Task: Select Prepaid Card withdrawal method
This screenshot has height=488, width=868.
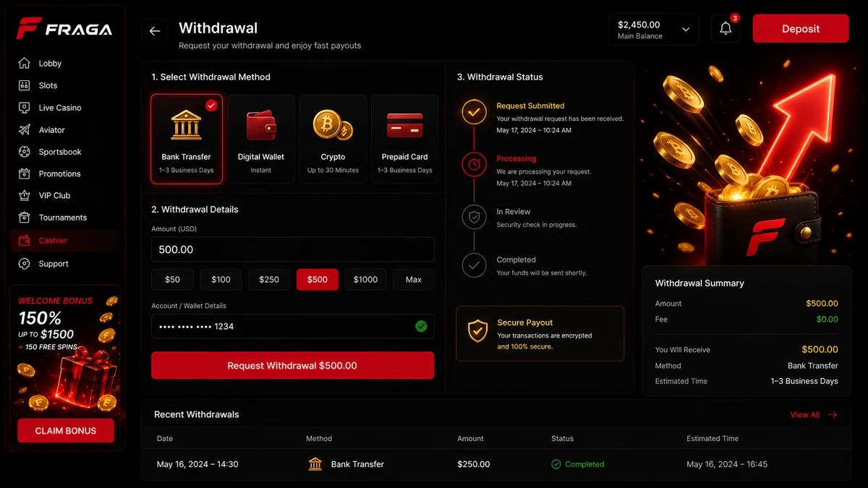Action: click(404, 139)
